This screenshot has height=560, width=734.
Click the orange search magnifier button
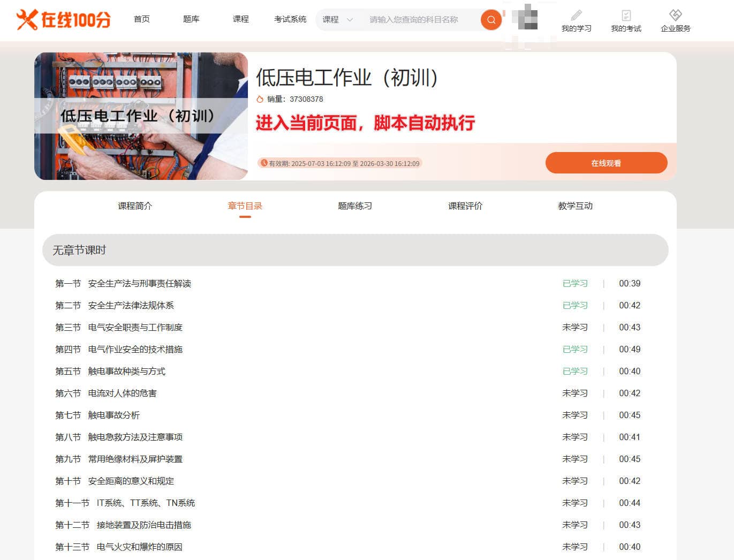pos(491,20)
